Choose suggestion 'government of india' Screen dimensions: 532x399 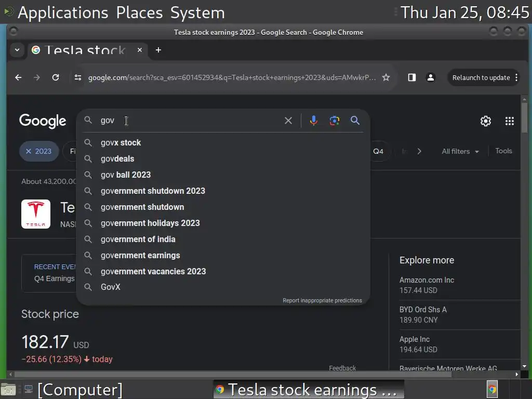click(x=223, y=240)
